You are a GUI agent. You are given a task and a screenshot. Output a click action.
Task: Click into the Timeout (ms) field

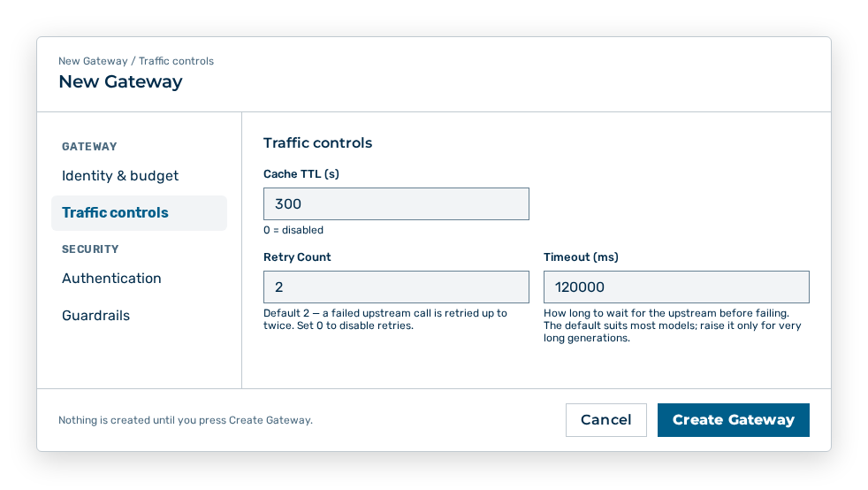[x=676, y=287]
